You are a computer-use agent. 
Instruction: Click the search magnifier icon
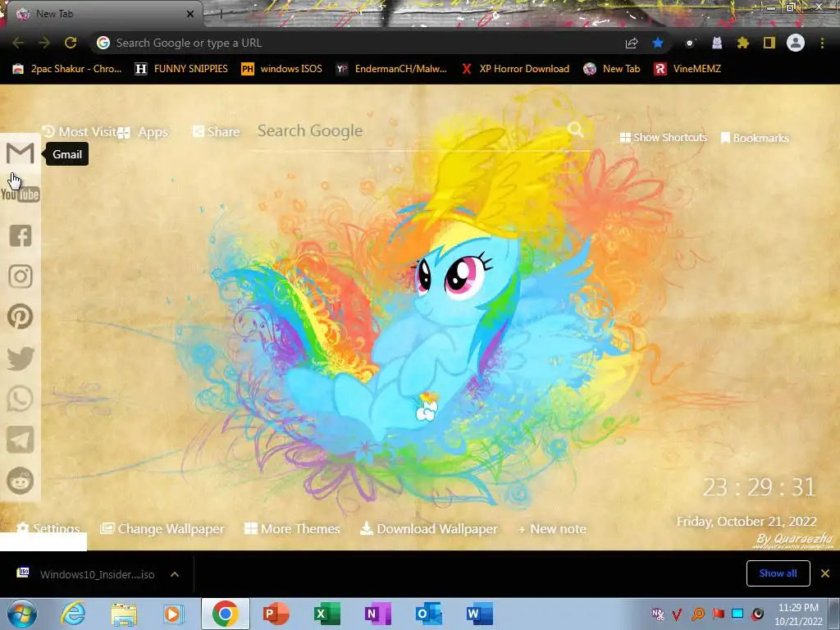tap(575, 130)
